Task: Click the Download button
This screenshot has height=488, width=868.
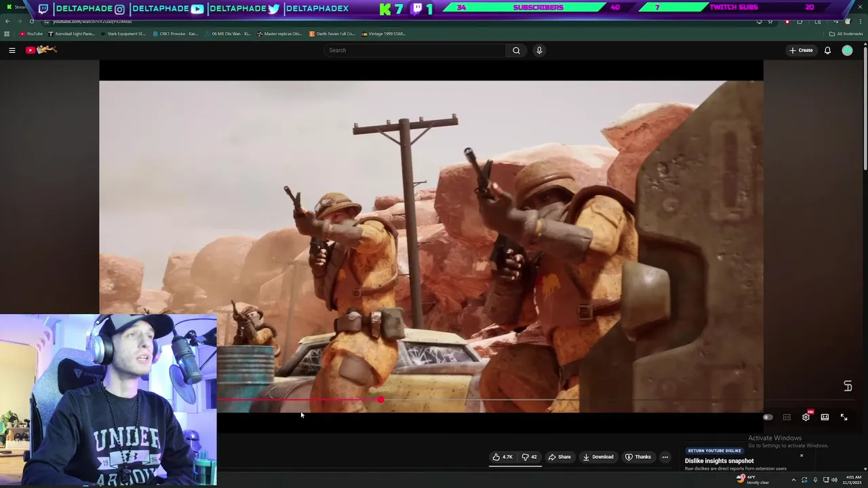Action: click(x=598, y=457)
